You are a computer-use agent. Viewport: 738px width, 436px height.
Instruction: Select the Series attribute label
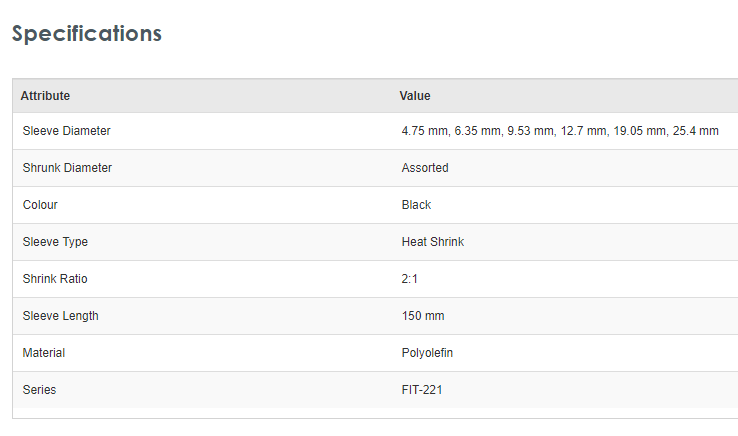(x=39, y=390)
